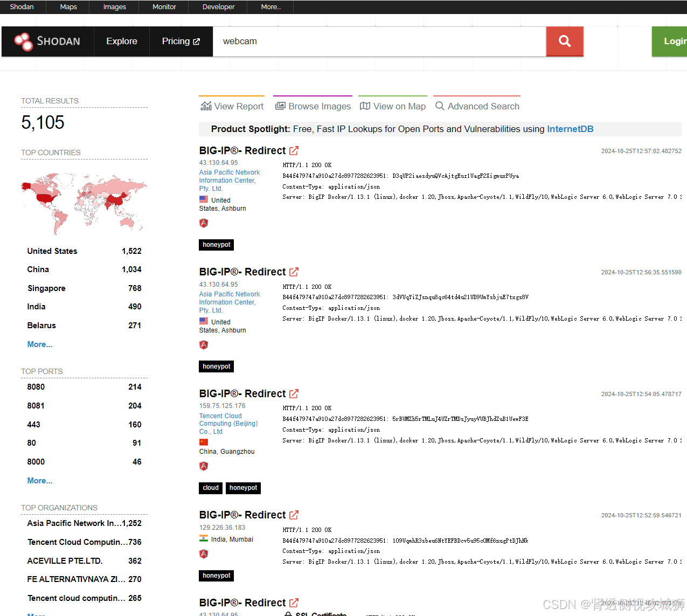Screen dimensions: 687x616
Task: Click the Browse Images picture icon
Action: [x=280, y=106]
